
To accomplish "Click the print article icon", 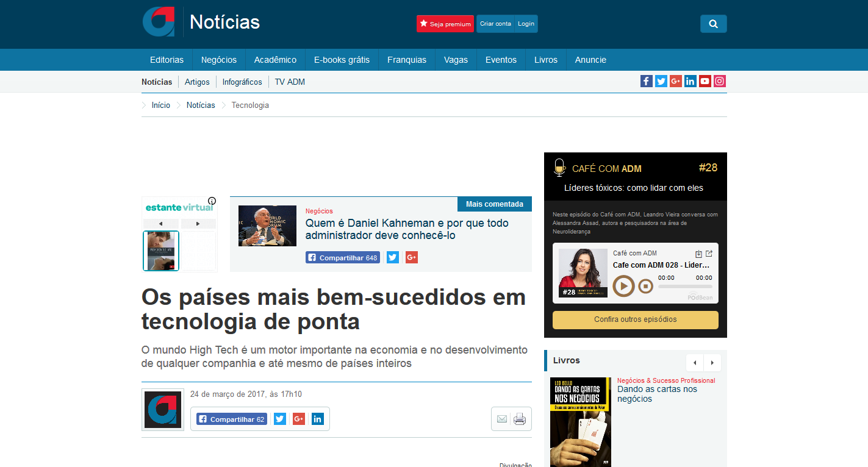I will (x=520, y=419).
